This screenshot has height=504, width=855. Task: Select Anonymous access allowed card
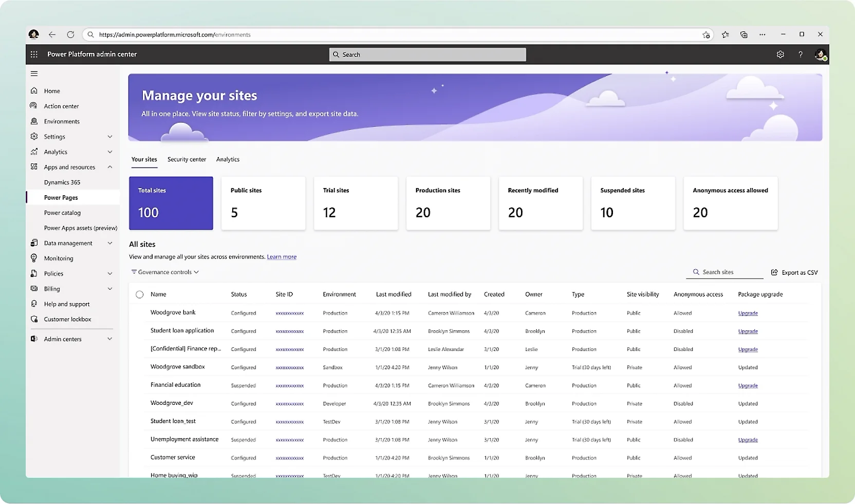[x=731, y=203]
